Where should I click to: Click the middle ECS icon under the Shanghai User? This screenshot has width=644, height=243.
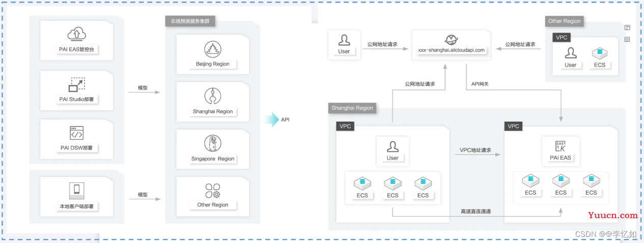(x=393, y=183)
